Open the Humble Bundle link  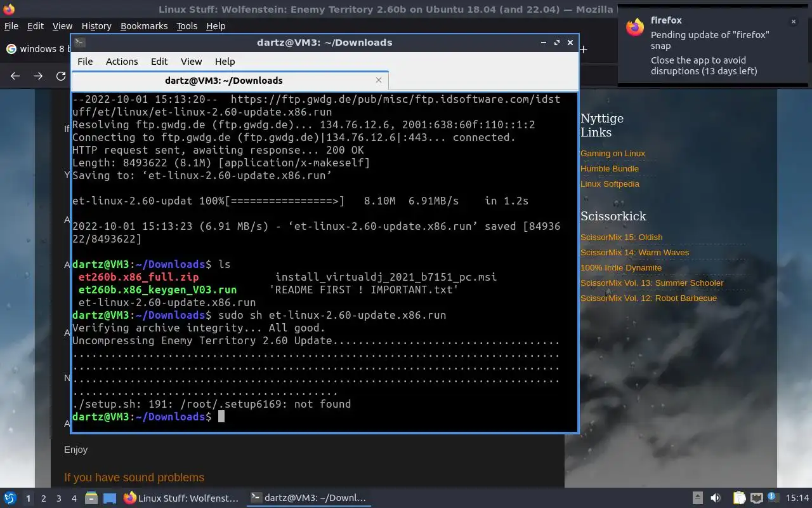click(610, 169)
